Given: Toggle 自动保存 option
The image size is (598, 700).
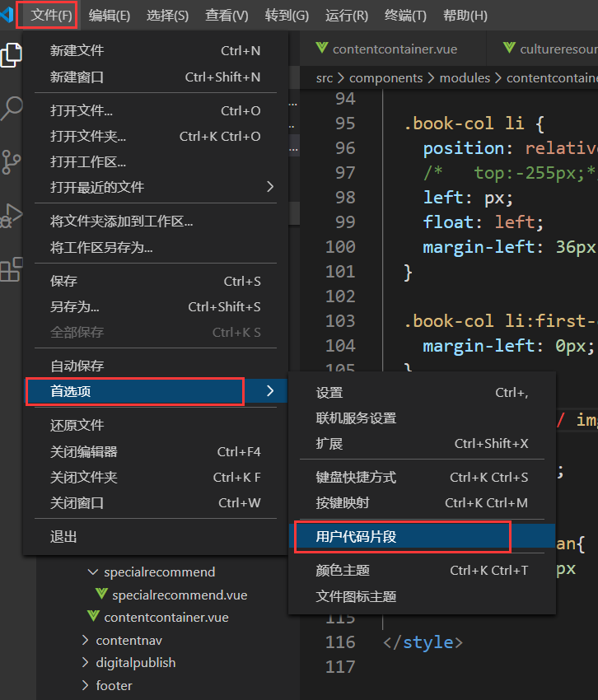Looking at the screenshot, I should (156, 366).
